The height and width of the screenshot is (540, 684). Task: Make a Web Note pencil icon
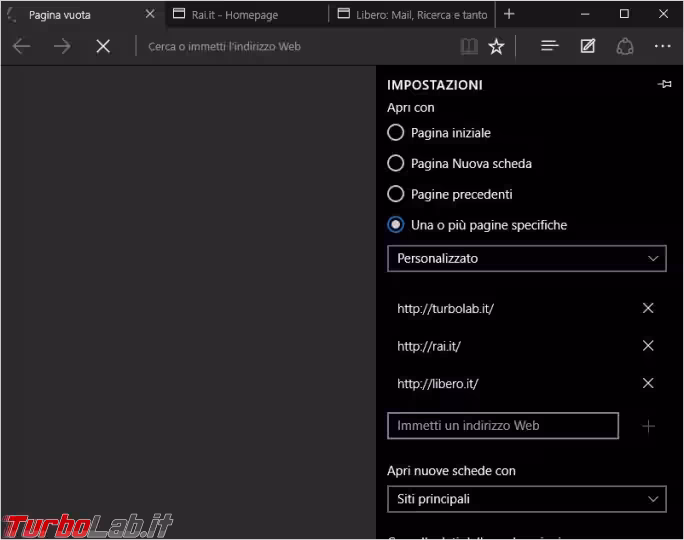pyautogui.click(x=588, y=46)
